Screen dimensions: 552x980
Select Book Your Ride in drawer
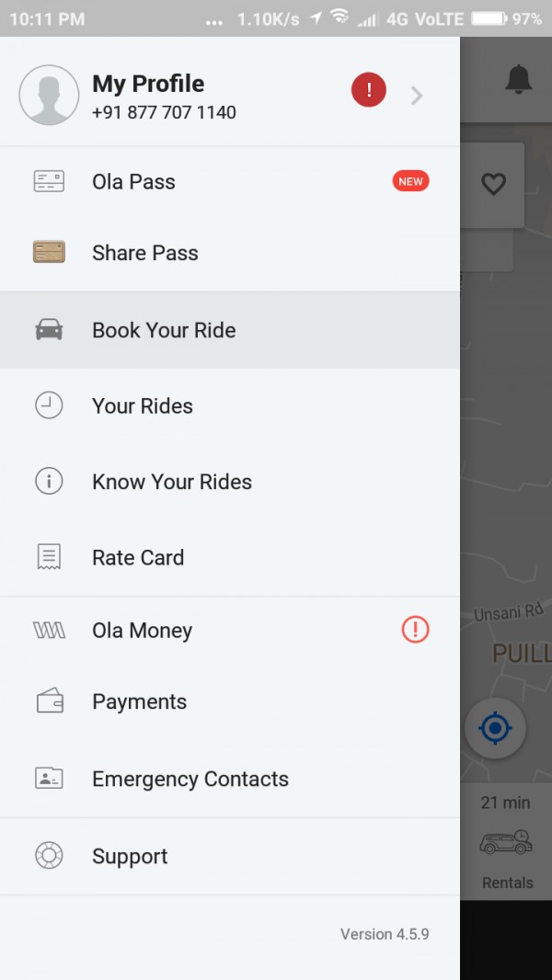click(164, 330)
